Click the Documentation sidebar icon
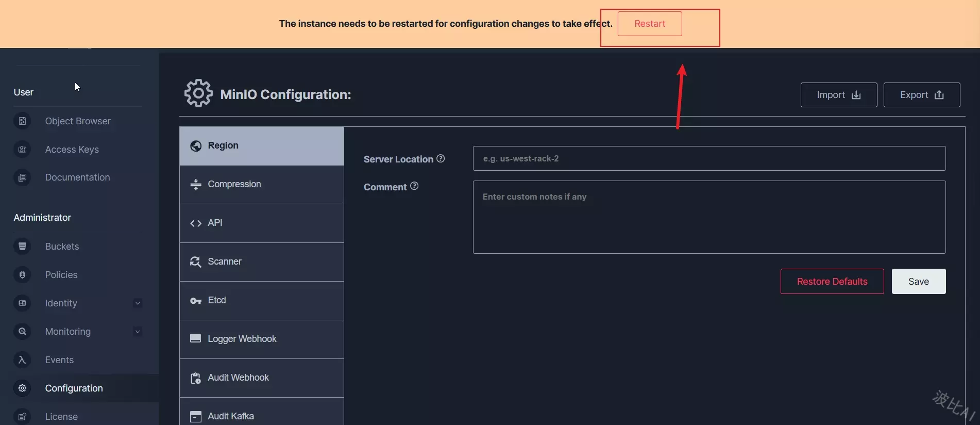980x425 pixels. click(22, 177)
